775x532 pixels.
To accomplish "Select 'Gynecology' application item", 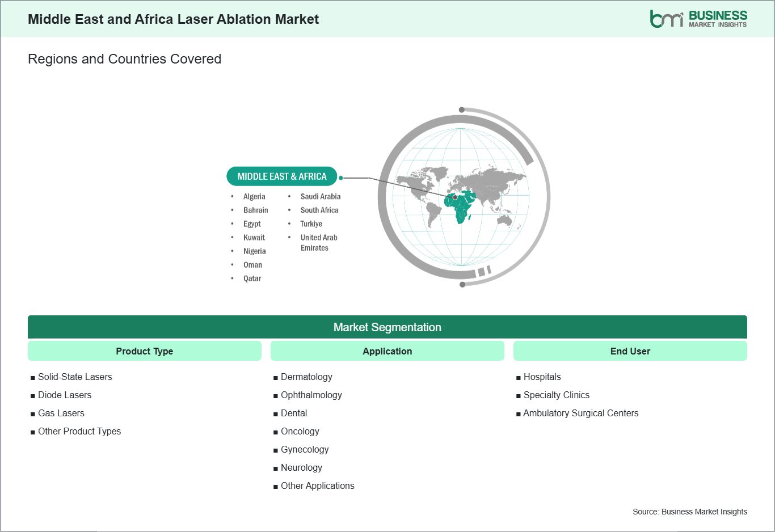I will pos(305,449).
